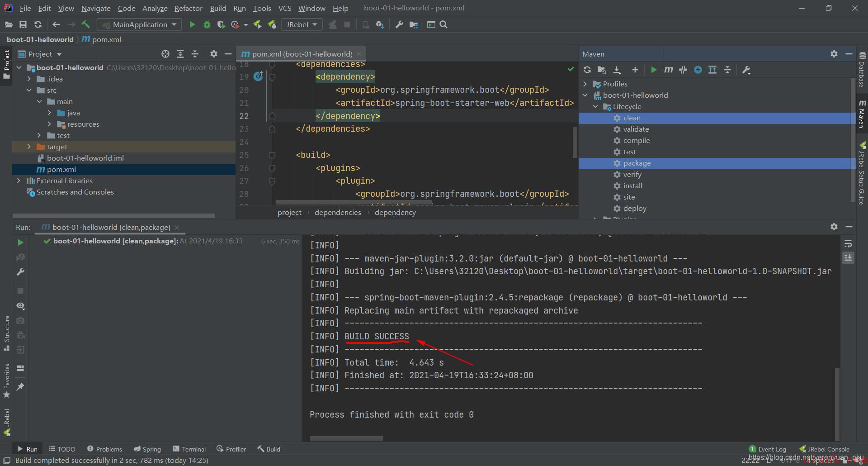The height and width of the screenshot is (466, 868).
Task: Click the Build project hammer icon
Action: [x=86, y=24]
